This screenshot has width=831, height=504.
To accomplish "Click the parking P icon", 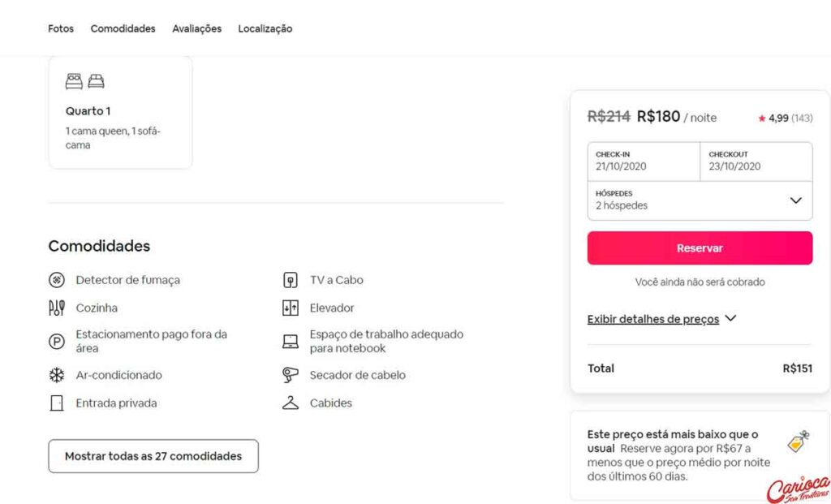I will (57, 342).
